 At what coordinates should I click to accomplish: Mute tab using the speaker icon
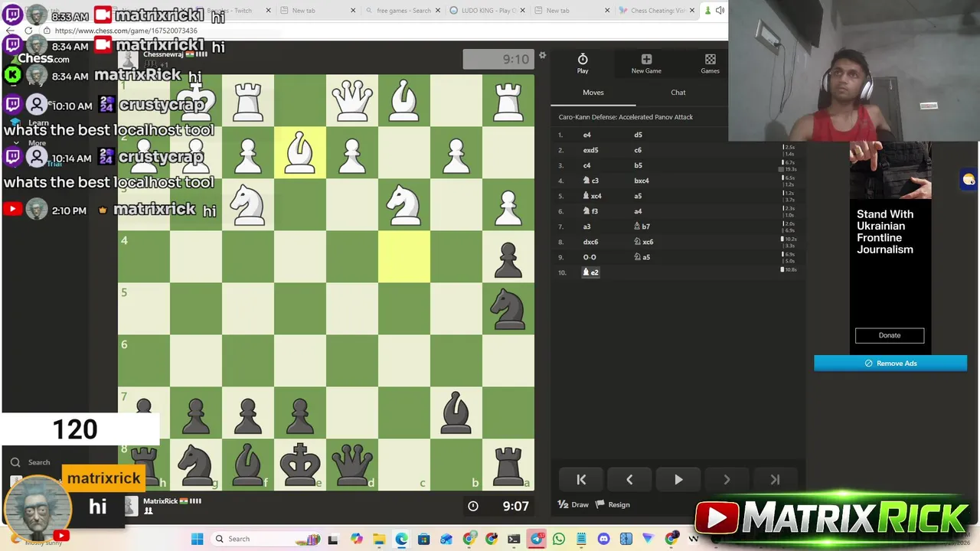[x=720, y=11]
